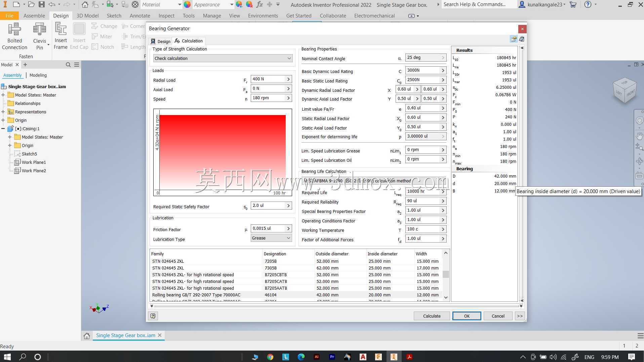Image resolution: width=644 pixels, height=362 pixels.
Task: Select the Orbit tool in navigation bar
Action: pyautogui.click(x=639, y=161)
